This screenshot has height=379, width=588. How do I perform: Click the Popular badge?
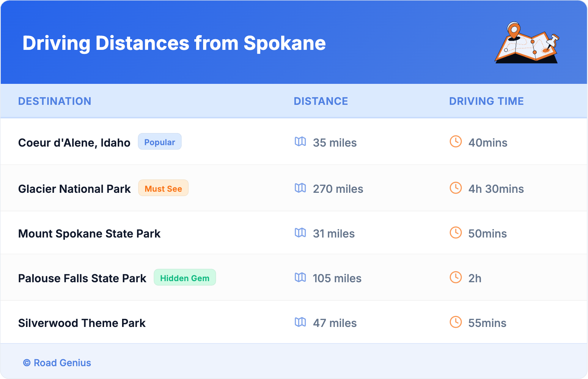coord(159,142)
